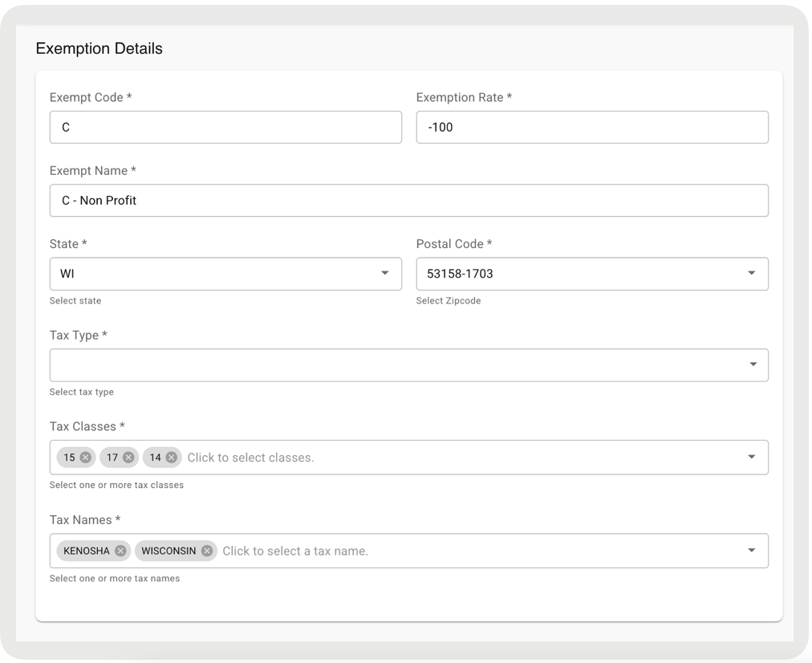This screenshot has width=812, height=663.
Task: Click the WISCONSIN chip label
Action: pos(168,551)
